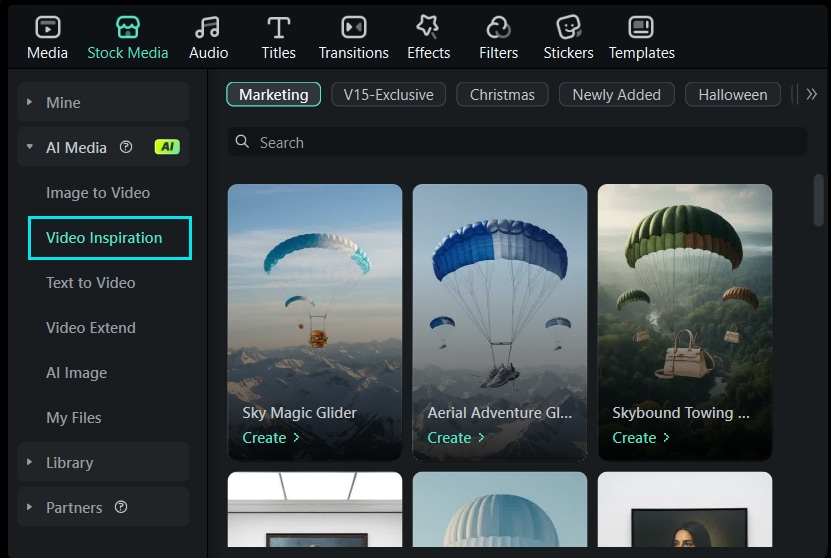Switch to Halloween category
Screen dimensions: 831x558
(733, 94)
